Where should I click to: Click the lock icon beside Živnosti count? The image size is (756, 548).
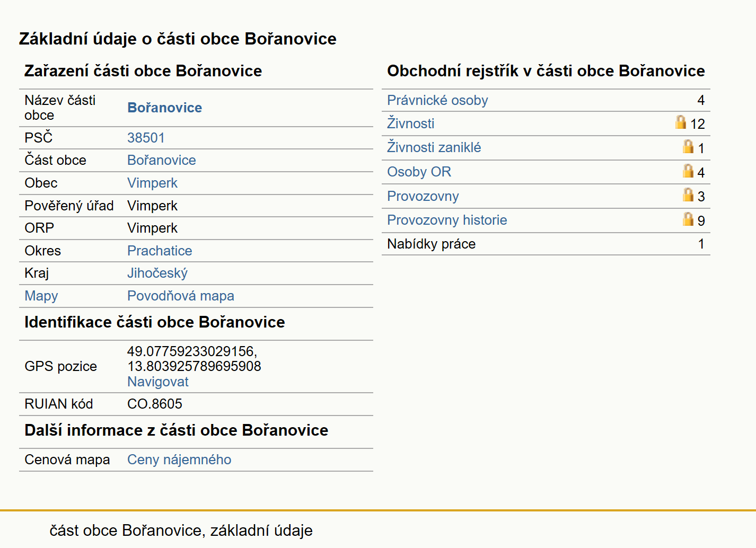pos(681,122)
